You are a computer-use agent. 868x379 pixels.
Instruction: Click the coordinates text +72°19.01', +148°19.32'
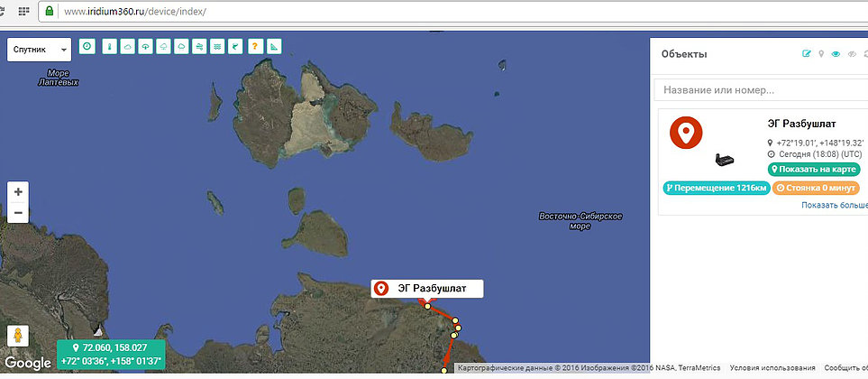pyautogui.click(x=820, y=143)
